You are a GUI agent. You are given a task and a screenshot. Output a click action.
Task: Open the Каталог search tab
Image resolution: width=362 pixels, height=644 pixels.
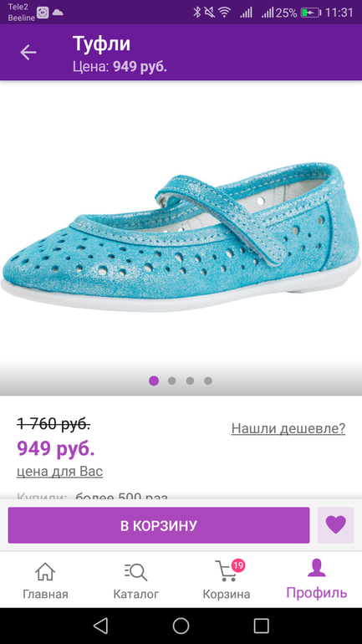pyautogui.click(x=135, y=580)
